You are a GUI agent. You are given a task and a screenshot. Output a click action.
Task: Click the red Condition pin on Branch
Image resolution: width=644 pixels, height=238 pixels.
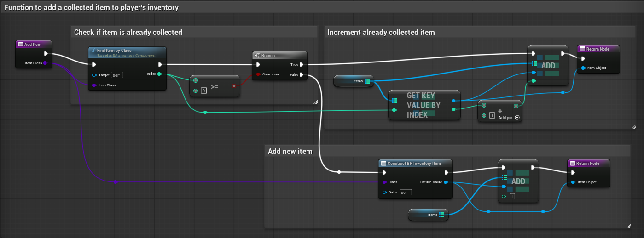258,74
